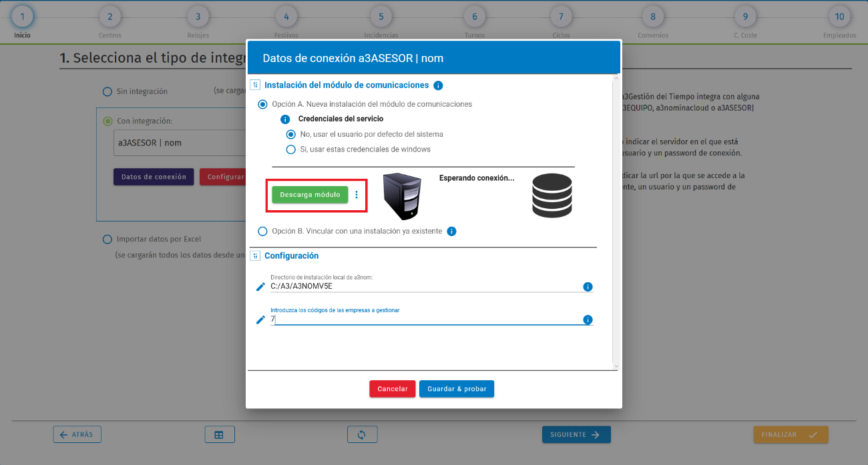Screen dimensions: 868x465
Task: Click pencil icon beside company codes field
Action: coord(261,320)
